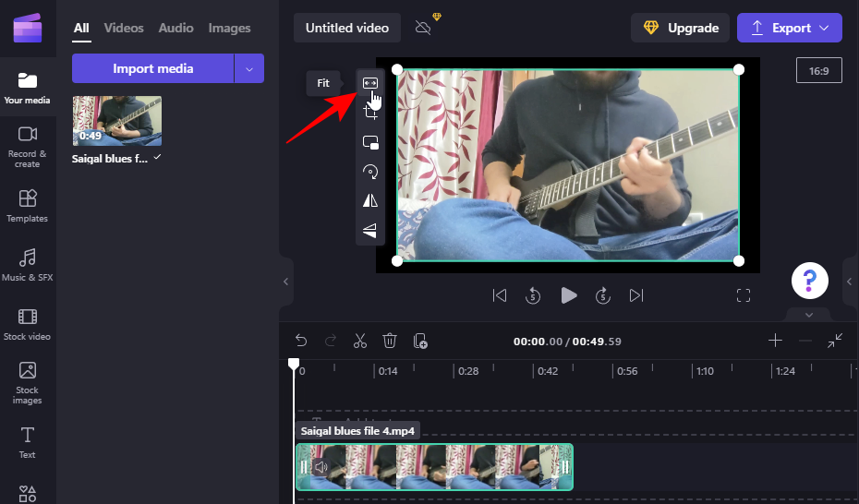Skip to the start of video

499,295
